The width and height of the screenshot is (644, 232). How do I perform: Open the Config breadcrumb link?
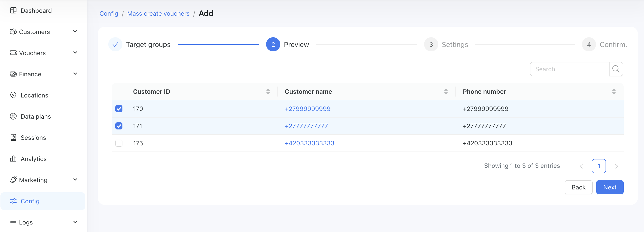tap(109, 13)
